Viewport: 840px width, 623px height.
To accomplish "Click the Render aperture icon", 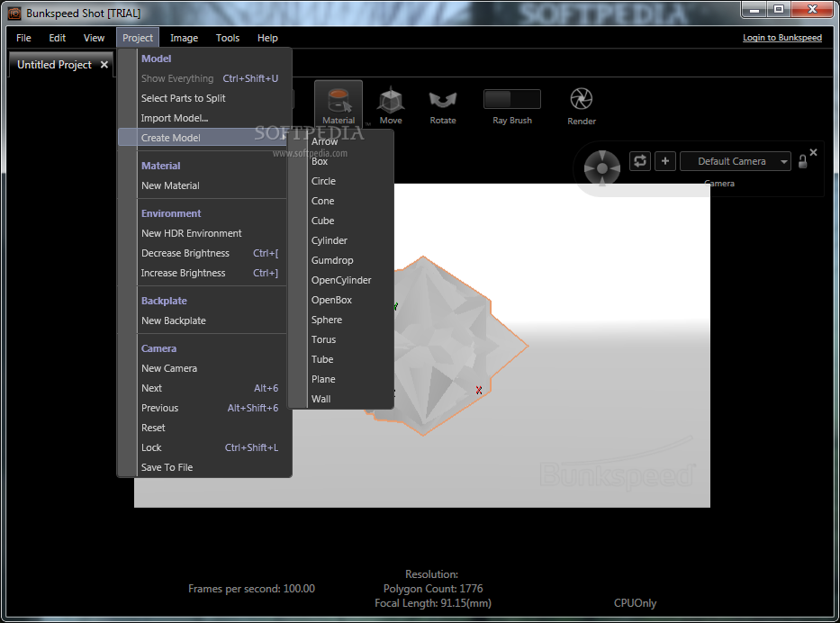I will coord(582,98).
